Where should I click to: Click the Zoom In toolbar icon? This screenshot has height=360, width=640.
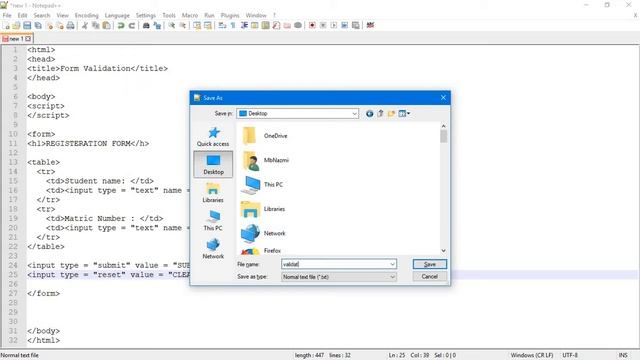pos(172,25)
